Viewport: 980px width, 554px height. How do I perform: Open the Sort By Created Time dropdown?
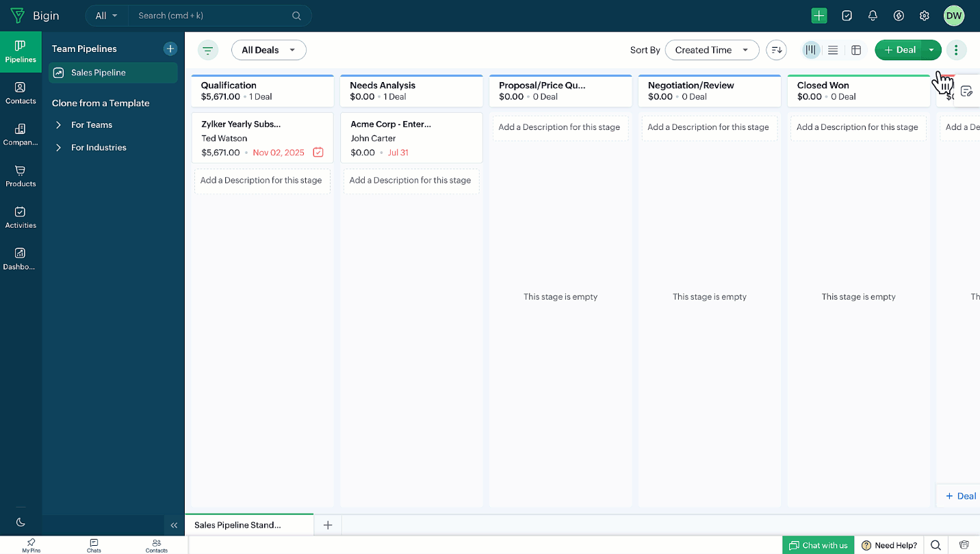coord(712,50)
